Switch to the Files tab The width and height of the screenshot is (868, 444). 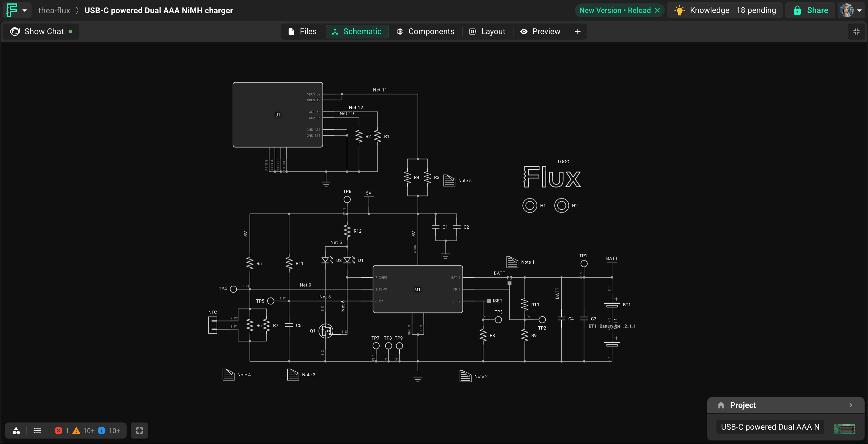[303, 32]
